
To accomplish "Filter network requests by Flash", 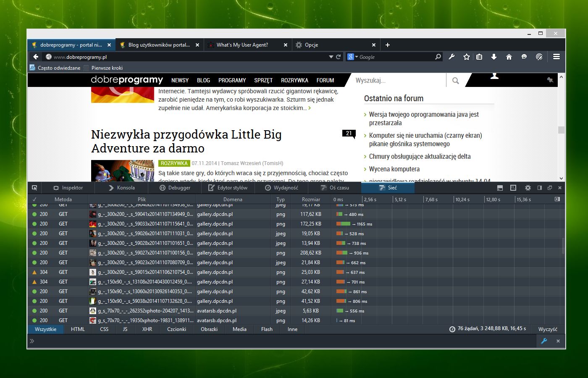I will point(267,329).
